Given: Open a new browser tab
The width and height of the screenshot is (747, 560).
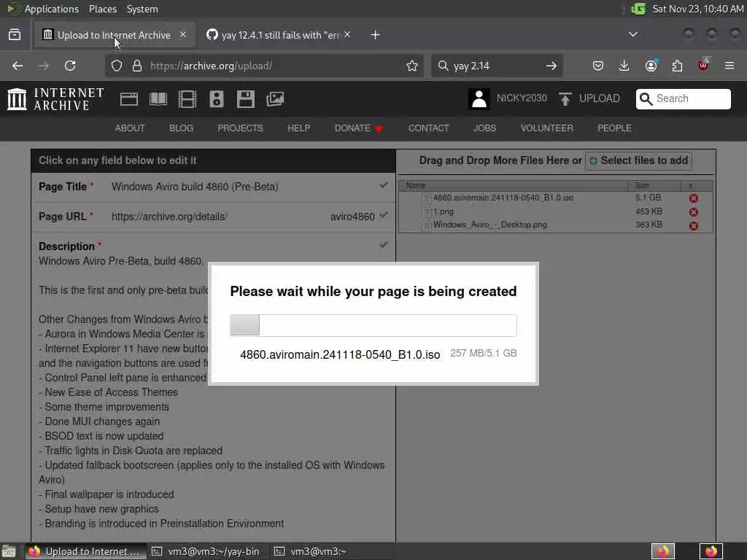Looking at the screenshot, I should pyautogui.click(x=376, y=35).
